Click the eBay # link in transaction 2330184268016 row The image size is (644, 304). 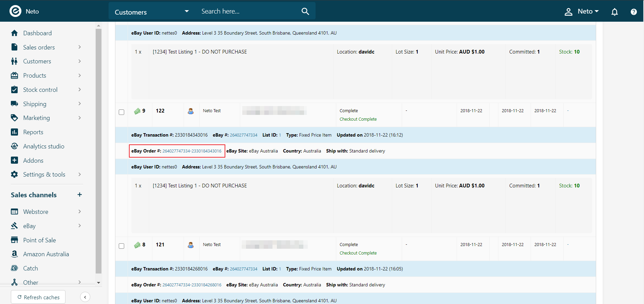pyautogui.click(x=244, y=269)
